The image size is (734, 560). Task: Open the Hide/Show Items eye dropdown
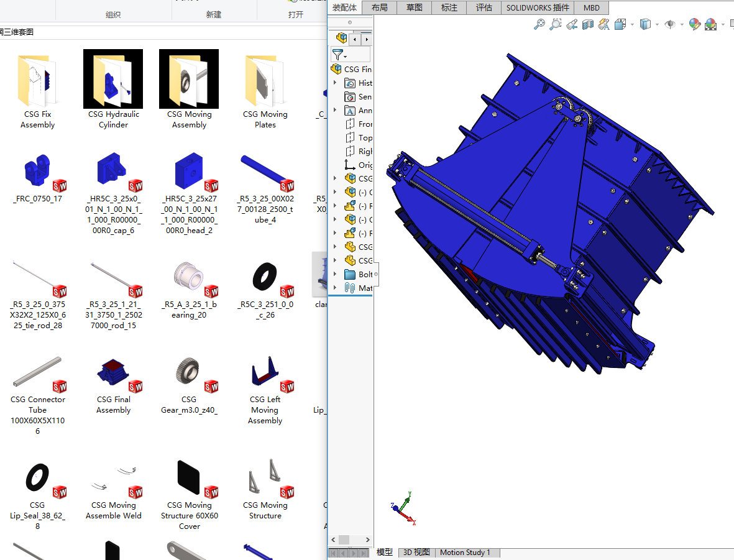click(682, 25)
